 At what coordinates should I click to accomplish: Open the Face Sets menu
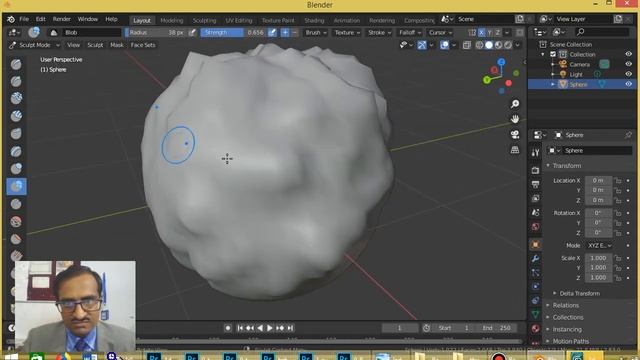(x=143, y=45)
